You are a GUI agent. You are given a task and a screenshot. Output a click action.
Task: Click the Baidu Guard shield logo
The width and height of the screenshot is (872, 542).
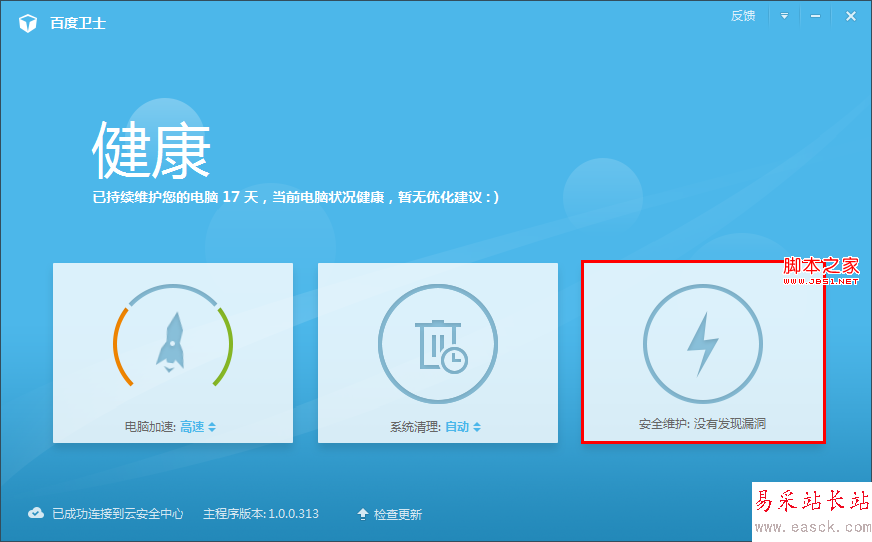(28, 23)
